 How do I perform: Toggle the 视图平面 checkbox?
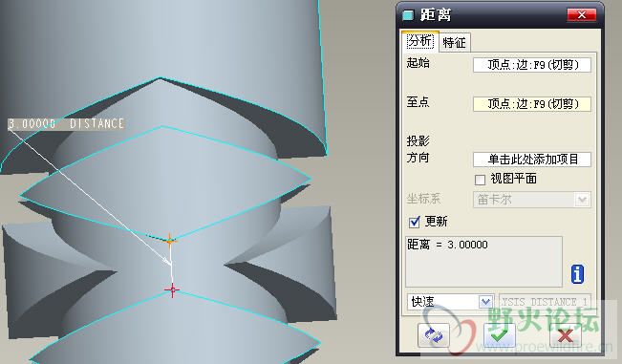tap(480, 180)
